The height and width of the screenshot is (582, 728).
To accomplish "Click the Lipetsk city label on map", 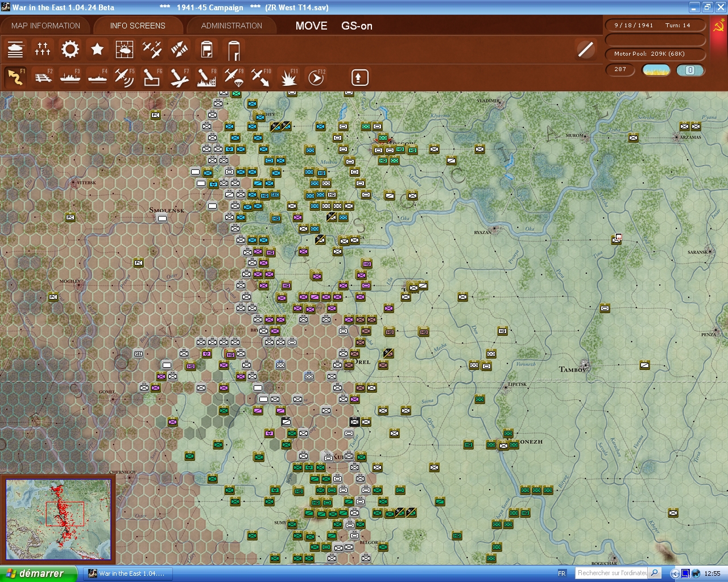I will click(x=518, y=384).
